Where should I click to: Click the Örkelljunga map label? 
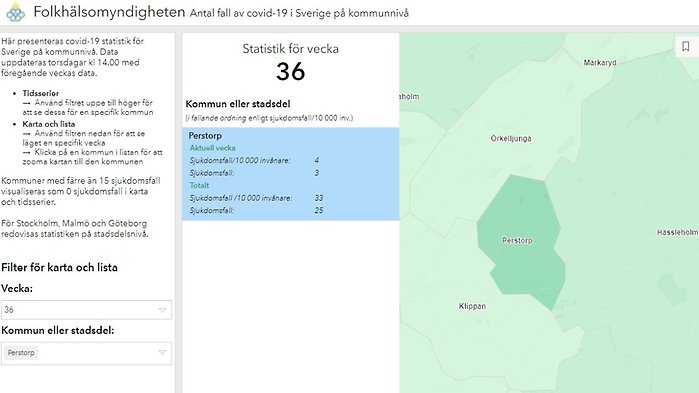point(511,139)
